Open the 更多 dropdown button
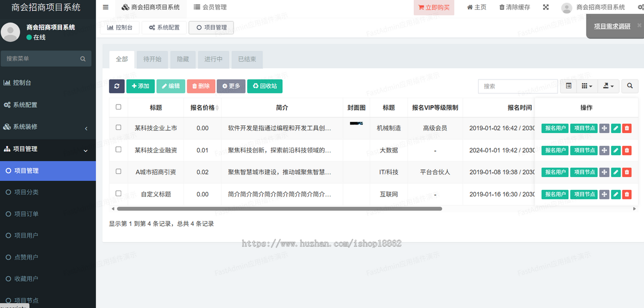644x308 pixels. 231,86
